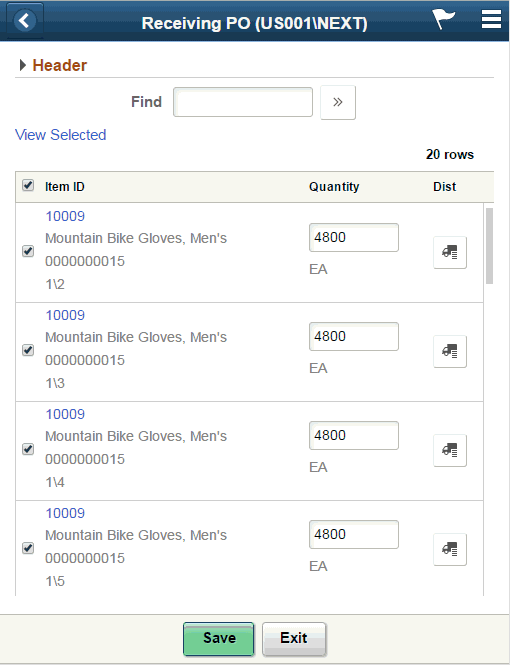Toggle the select-all checkbox in header row
Screen dimensions: 510x665
28,185
